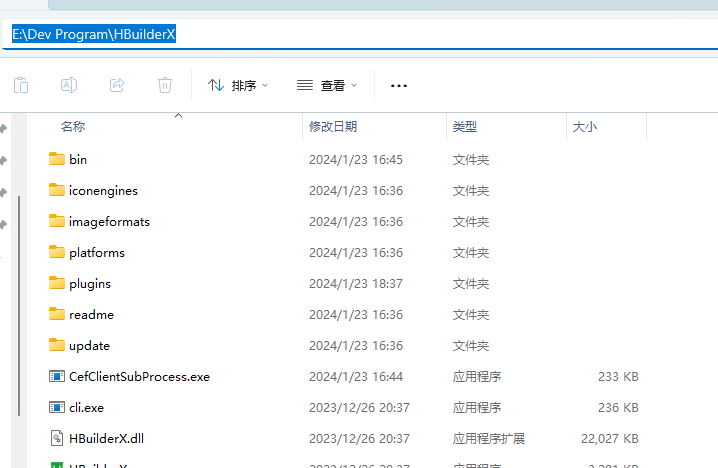Click the cli.exe file name

point(86,408)
